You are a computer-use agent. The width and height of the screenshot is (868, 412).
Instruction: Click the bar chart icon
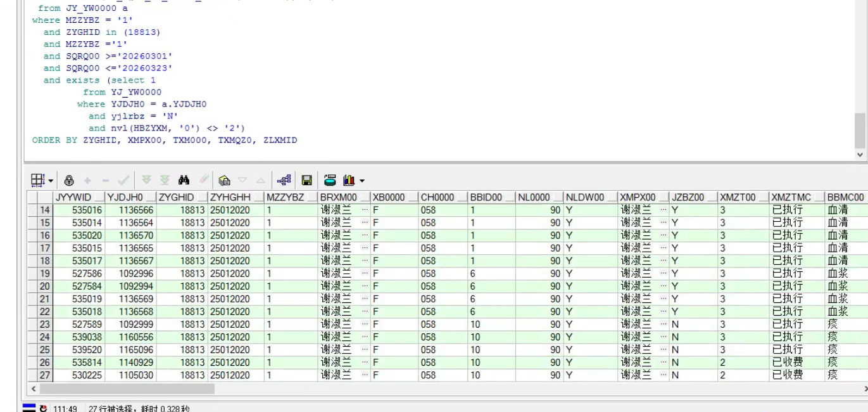click(x=348, y=181)
